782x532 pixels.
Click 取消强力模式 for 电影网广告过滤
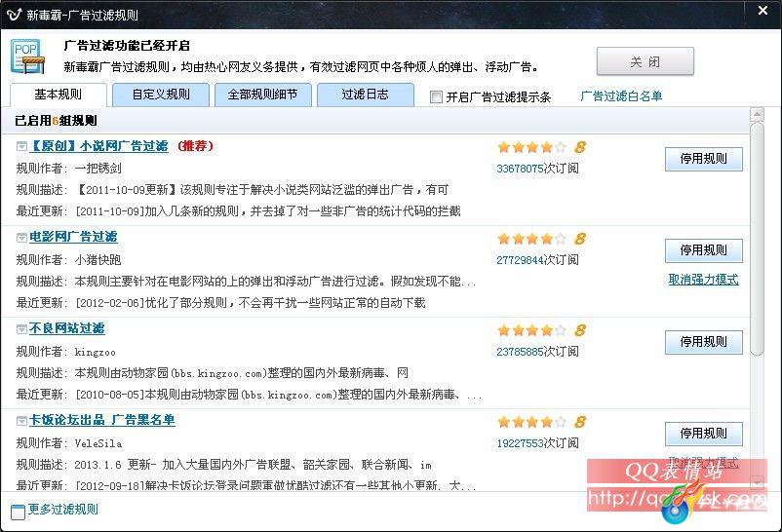[x=703, y=280]
